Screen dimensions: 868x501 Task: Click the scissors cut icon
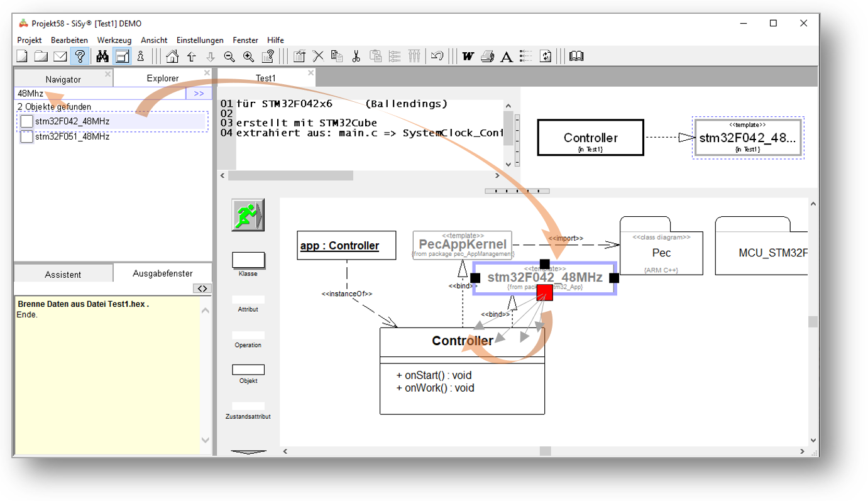click(356, 57)
